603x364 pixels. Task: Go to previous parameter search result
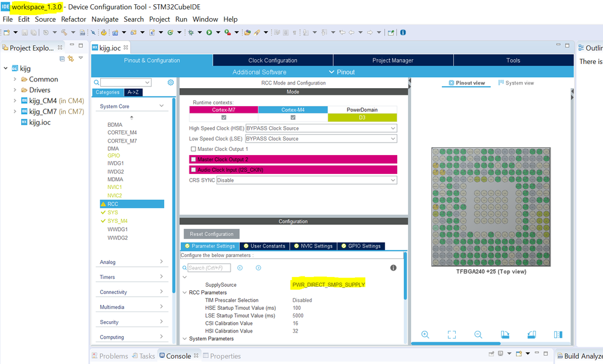(240, 268)
